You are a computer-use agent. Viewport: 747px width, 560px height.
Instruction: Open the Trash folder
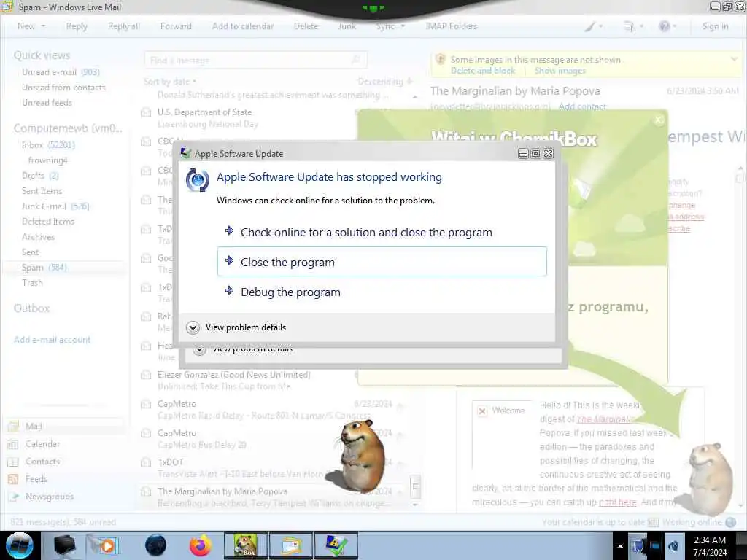[x=32, y=282]
